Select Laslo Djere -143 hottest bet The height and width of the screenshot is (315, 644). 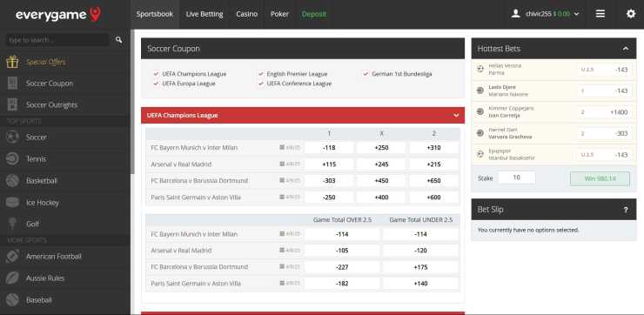point(605,90)
